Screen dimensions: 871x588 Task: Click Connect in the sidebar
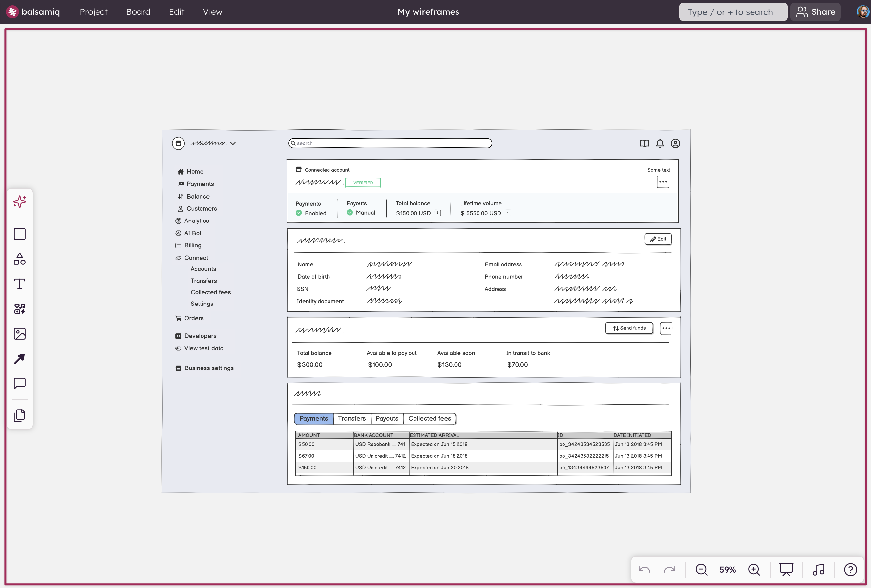click(192, 258)
